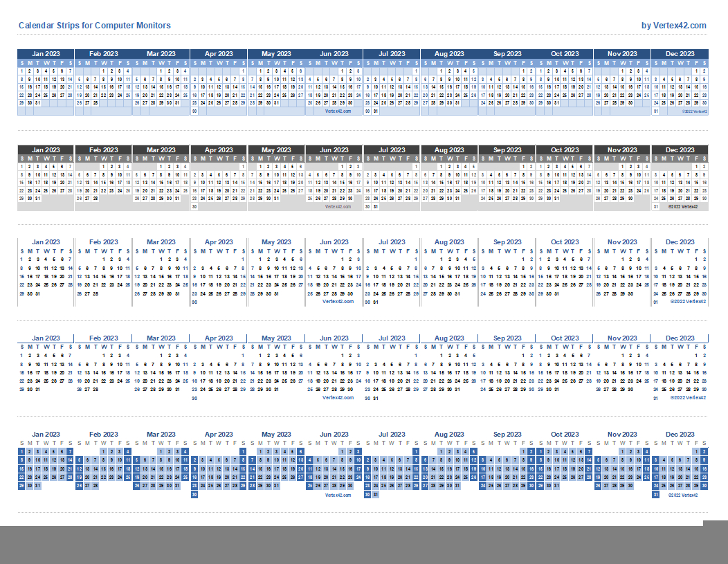Click 'Sep 2023' header in the bottom tiled strip
Viewport: 728px width, 564px height.
tap(507, 434)
